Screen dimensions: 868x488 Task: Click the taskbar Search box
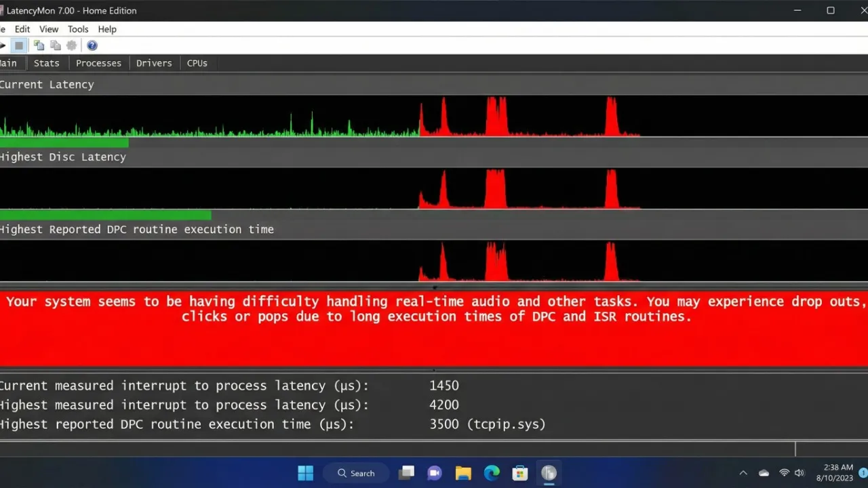(356, 472)
